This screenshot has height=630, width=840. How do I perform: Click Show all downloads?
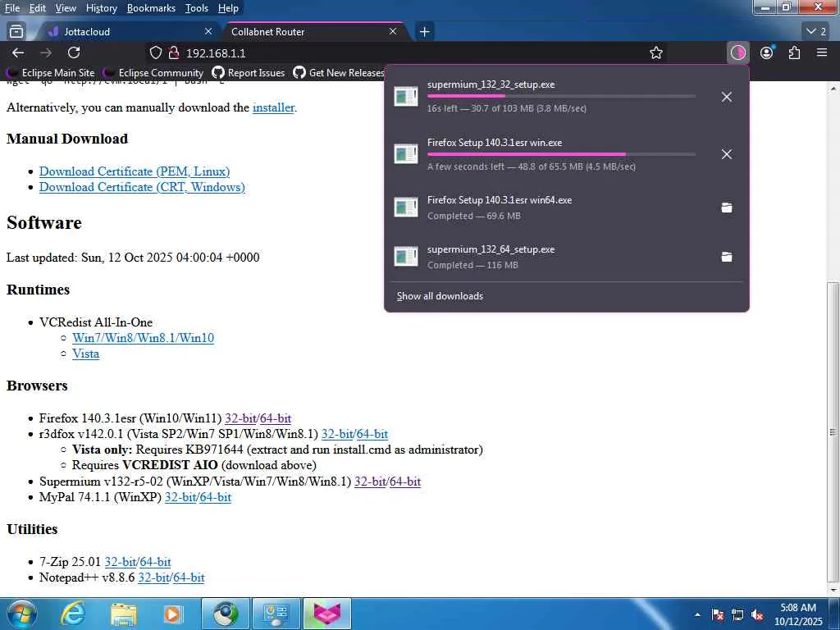(x=440, y=295)
